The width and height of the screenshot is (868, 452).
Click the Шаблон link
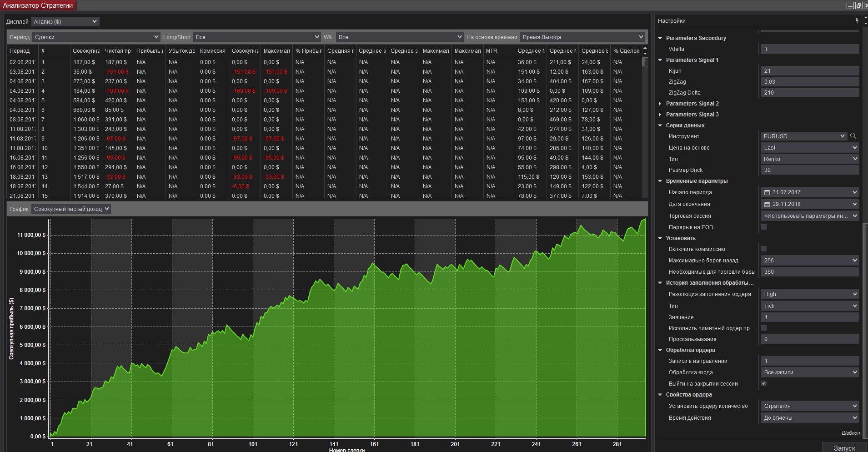[x=850, y=433]
